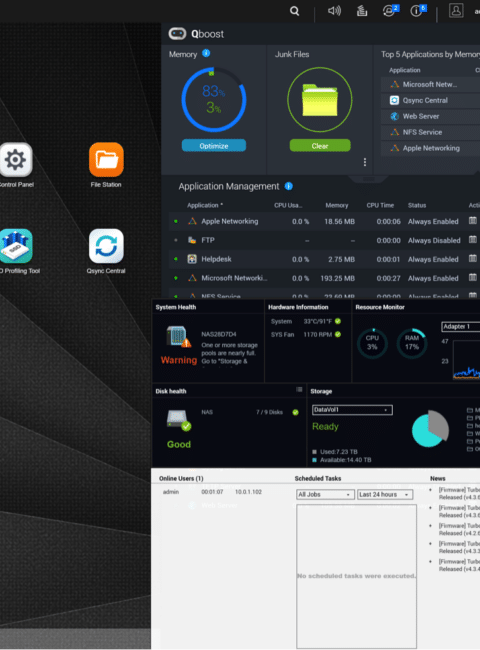
Task: Click the Disk health drive icon marked Good
Action: (179, 420)
